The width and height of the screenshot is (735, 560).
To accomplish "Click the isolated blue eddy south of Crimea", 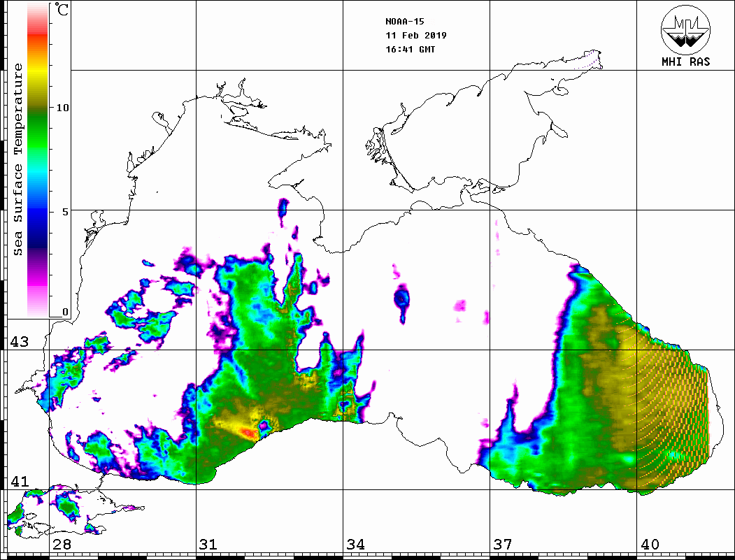I will [401, 300].
